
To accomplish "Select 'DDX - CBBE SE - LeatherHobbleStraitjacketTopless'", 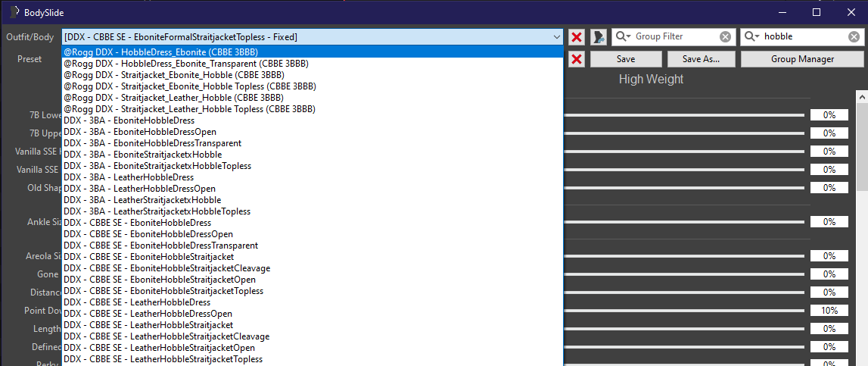I will (313, 359).
